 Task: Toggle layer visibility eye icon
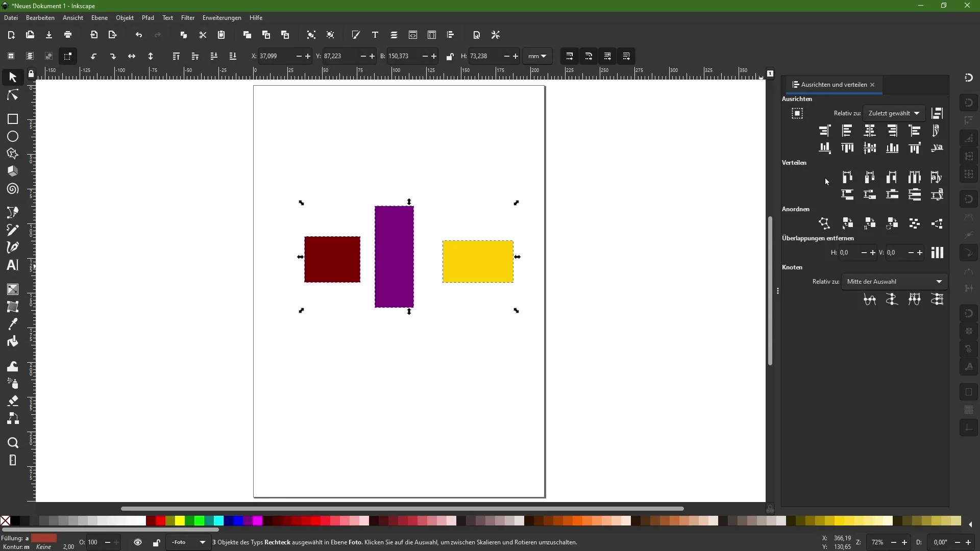coord(138,542)
